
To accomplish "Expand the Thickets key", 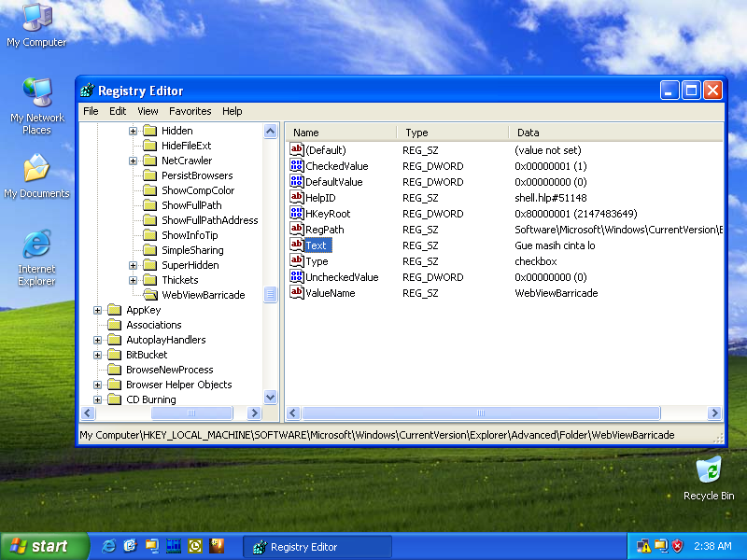I will click(133, 280).
